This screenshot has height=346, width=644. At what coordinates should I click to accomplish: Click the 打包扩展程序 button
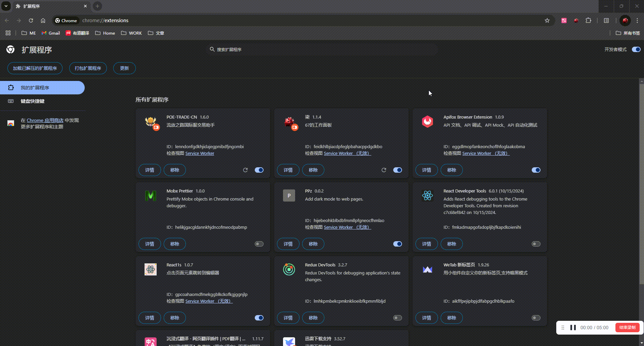tap(88, 68)
